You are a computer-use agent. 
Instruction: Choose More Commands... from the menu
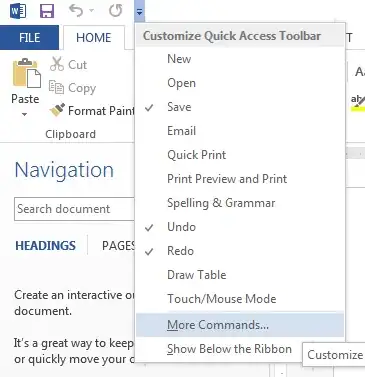pyautogui.click(x=240, y=325)
